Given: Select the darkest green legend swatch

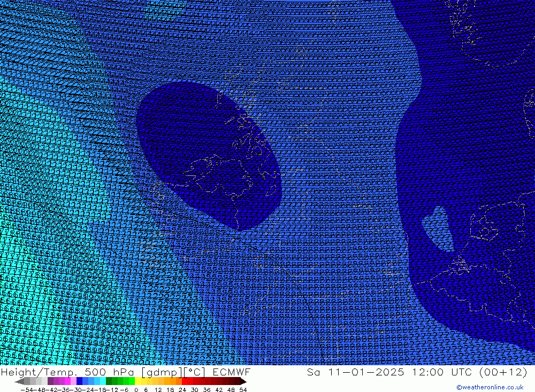Looking at the screenshot, I should click(x=109, y=382).
